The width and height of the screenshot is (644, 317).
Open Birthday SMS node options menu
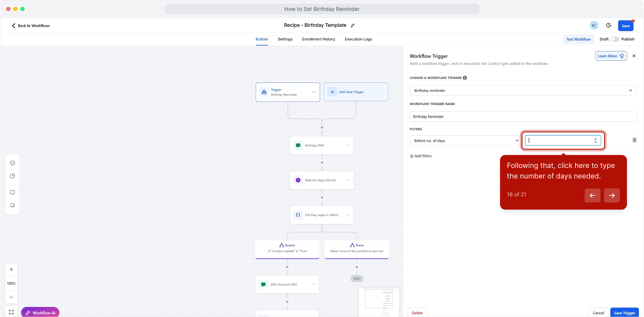point(348,145)
